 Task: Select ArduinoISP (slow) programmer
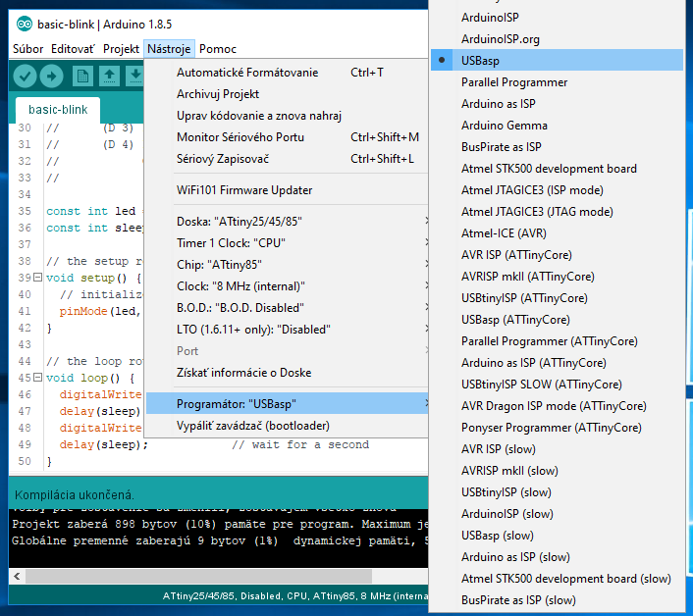pos(557,514)
